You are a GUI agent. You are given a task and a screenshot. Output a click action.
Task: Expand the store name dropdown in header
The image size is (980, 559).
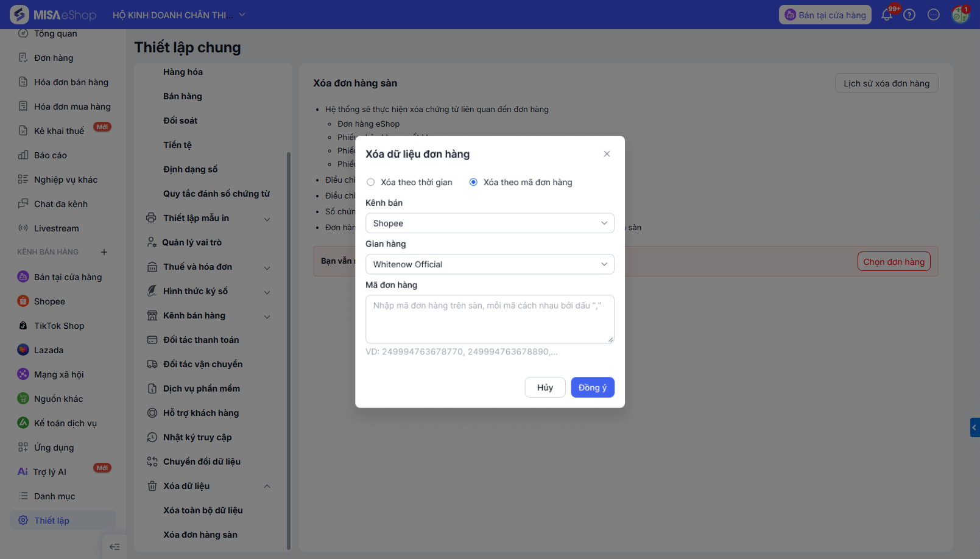click(242, 15)
